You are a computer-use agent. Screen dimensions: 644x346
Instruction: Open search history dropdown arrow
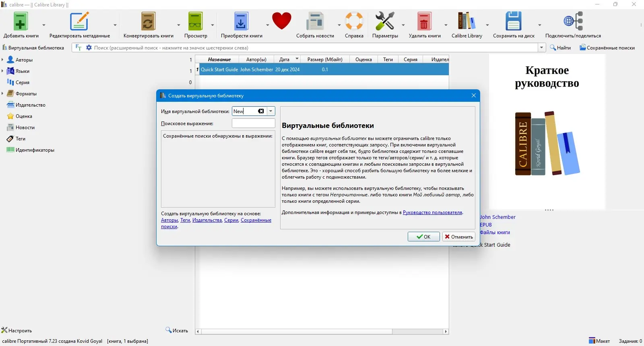click(x=542, y=47)
